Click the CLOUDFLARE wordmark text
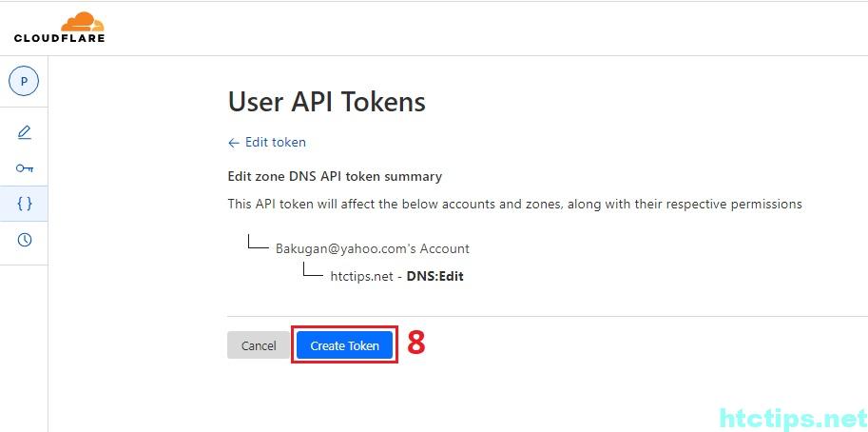Image resolution: width=868 pixels, height=432 pixels. click(x=59, y=38)
